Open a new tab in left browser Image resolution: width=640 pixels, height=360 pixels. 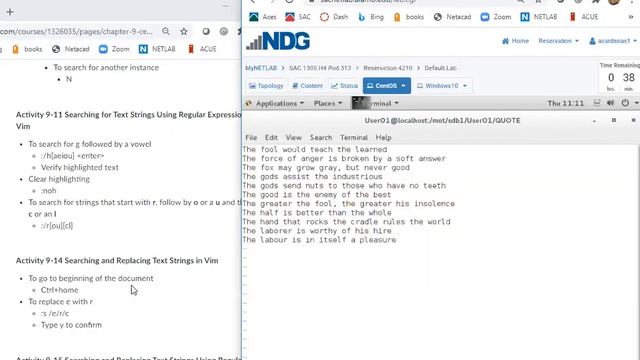[x=10, y=12]
